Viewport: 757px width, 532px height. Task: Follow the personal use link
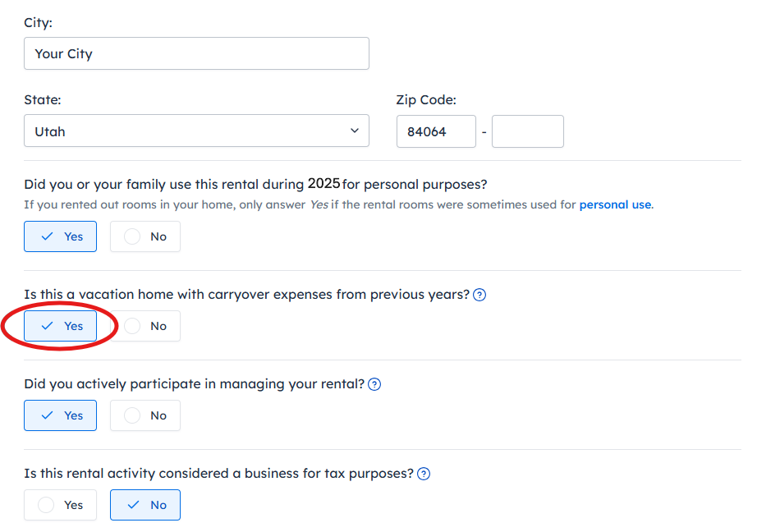point(615,204)
